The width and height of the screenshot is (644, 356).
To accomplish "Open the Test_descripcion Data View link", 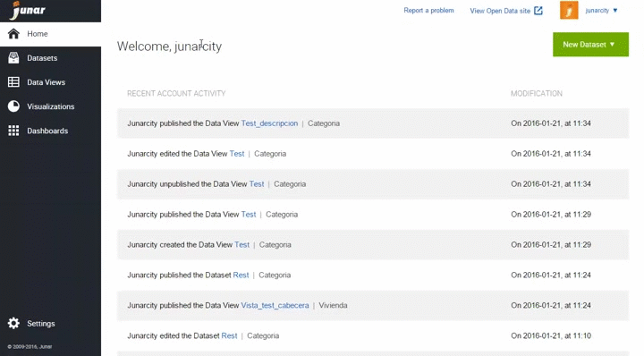I will click(x=269, y=123).
